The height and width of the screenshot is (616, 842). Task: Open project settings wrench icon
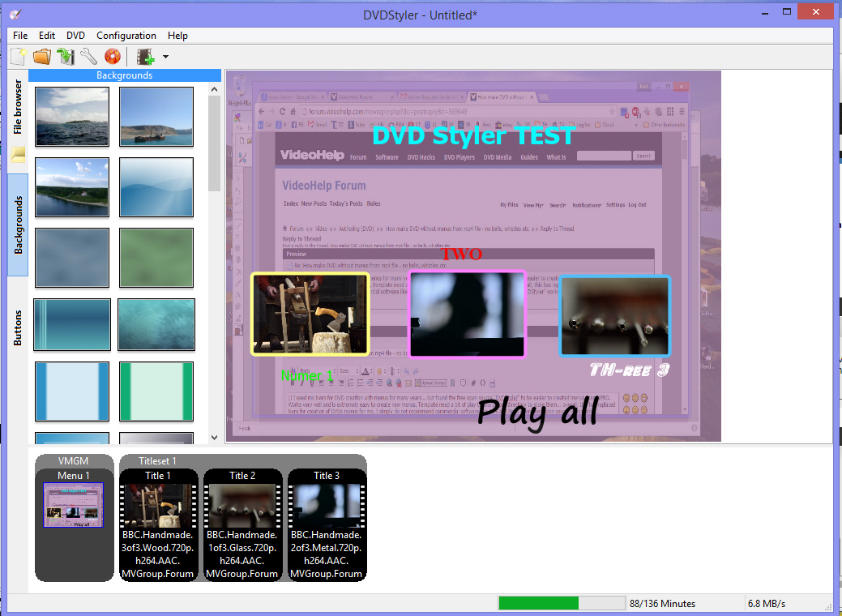coord(88,57)
